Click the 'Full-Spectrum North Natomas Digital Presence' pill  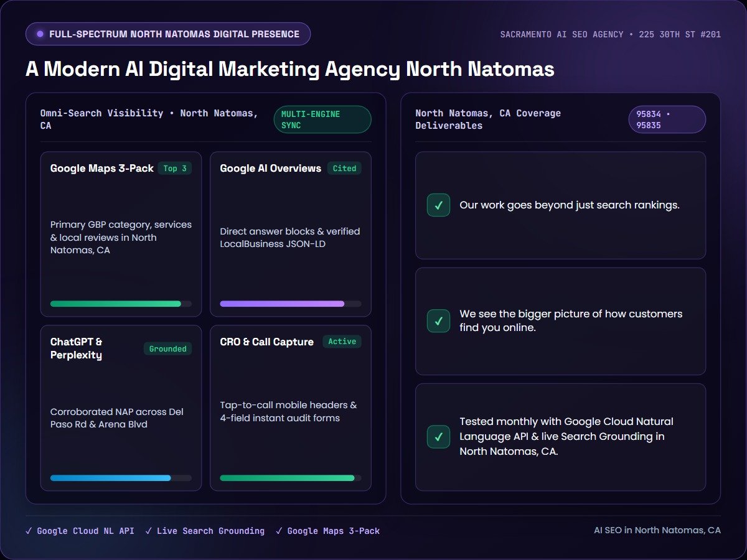[x=168, y=34]
